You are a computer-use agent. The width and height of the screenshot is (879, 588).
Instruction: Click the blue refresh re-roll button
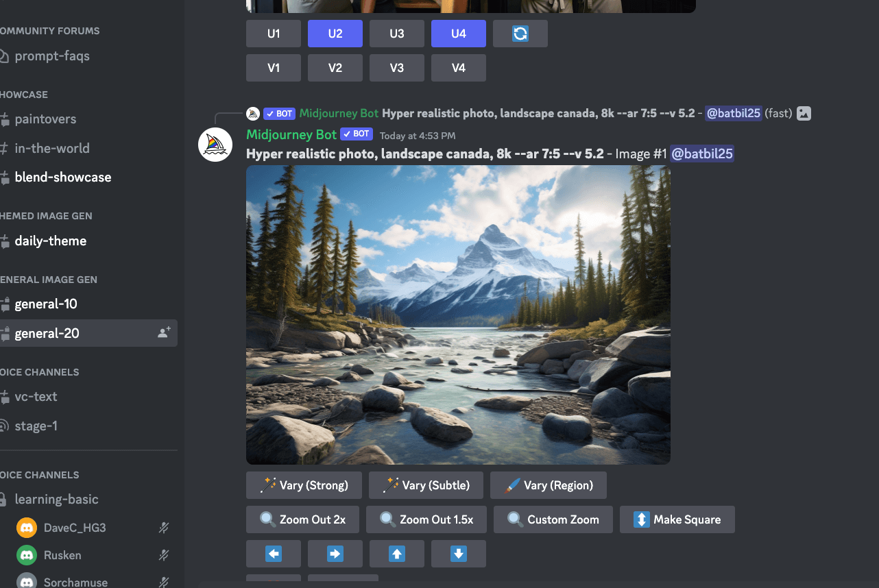[x=520, y=34]
